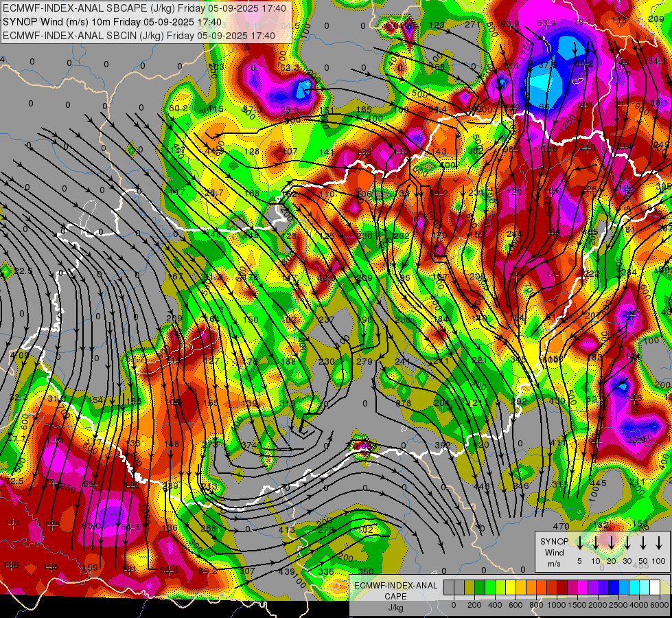Click the SYNOP wind legend arrow for 50 m/s
The width and height of the screenshot is (672, 618).
[643, 543]
